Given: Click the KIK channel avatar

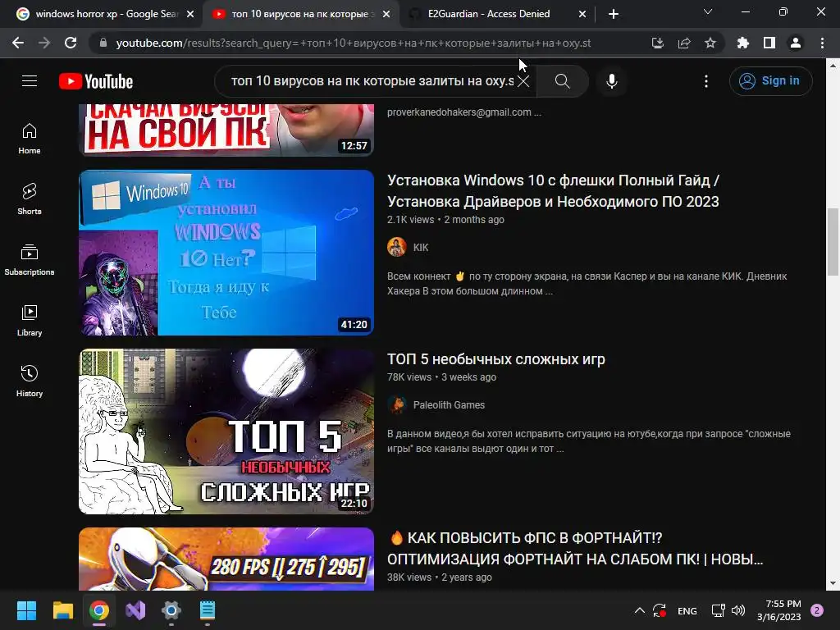Looking at the screenshot, I should (397, 247).
